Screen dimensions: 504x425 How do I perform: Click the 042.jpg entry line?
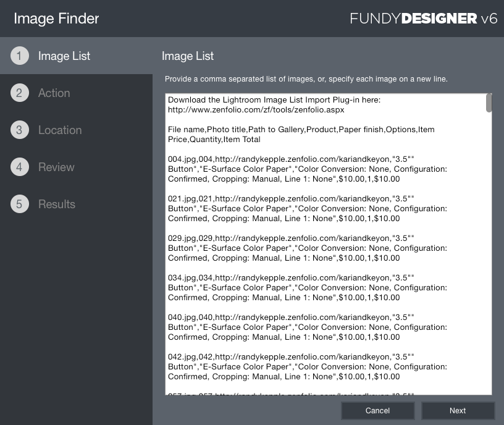click(x=291, y=357)
